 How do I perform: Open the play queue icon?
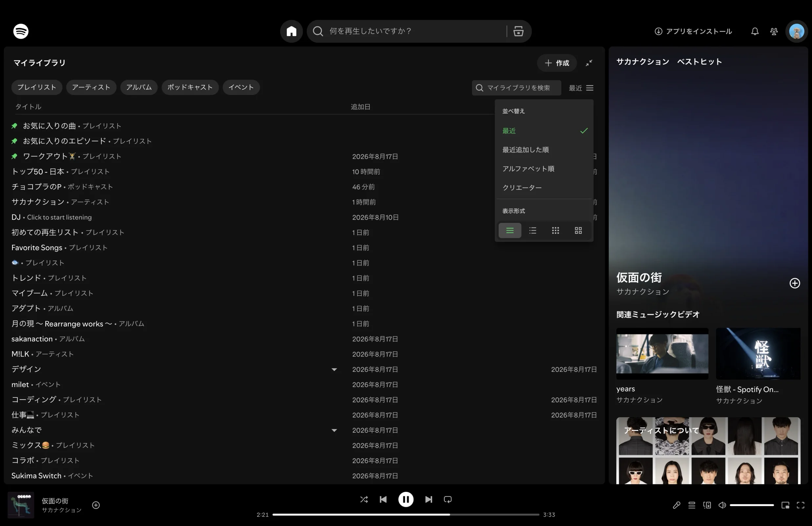click(x=691, y=505)
